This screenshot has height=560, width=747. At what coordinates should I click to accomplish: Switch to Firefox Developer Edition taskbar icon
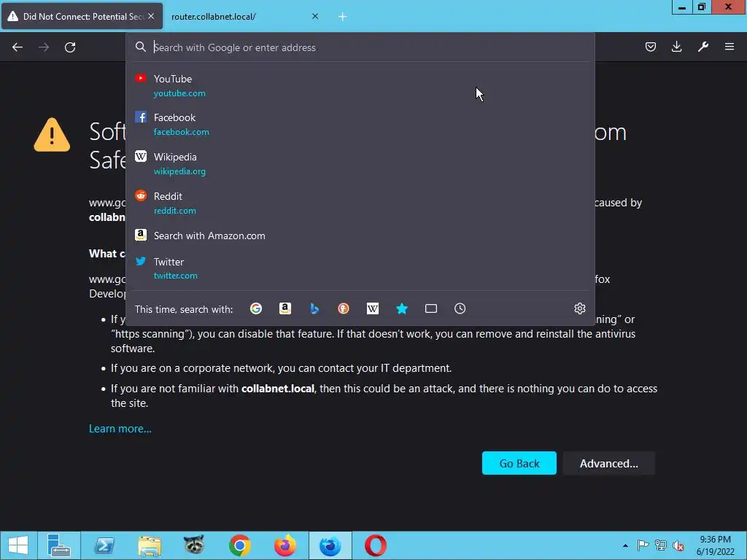tap(330, 545)
